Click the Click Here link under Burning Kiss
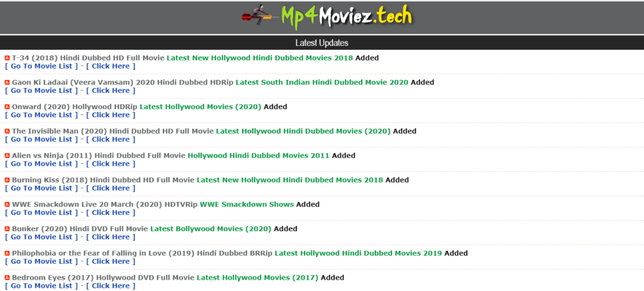This screenshot has height=291, width=644. point(111,188)
